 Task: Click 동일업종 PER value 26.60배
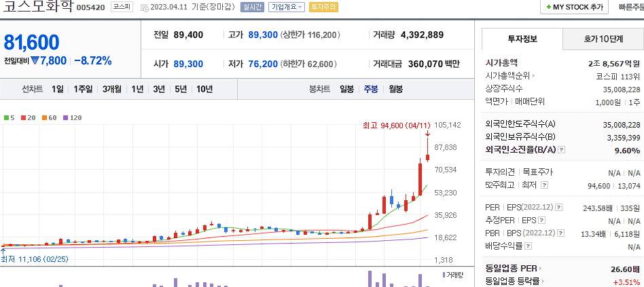coord(626,269)
